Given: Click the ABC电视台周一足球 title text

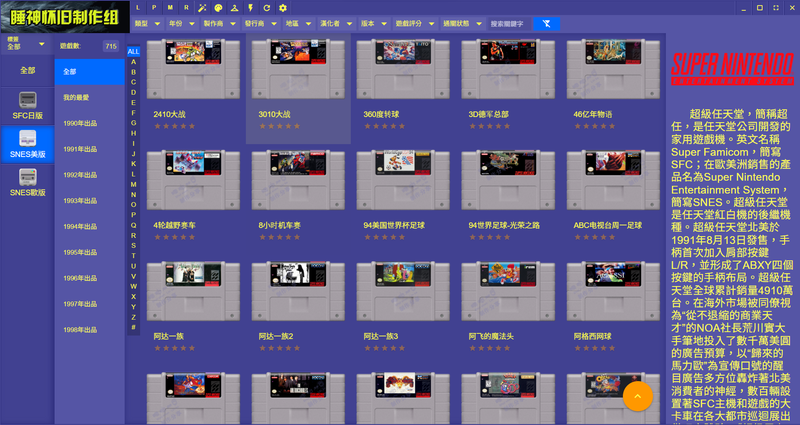Looking at the screenshot, I should coord(608,225).
